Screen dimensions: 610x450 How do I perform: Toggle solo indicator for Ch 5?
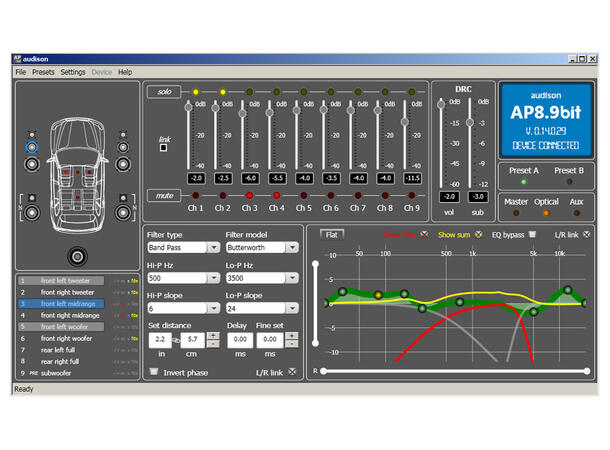303,92
